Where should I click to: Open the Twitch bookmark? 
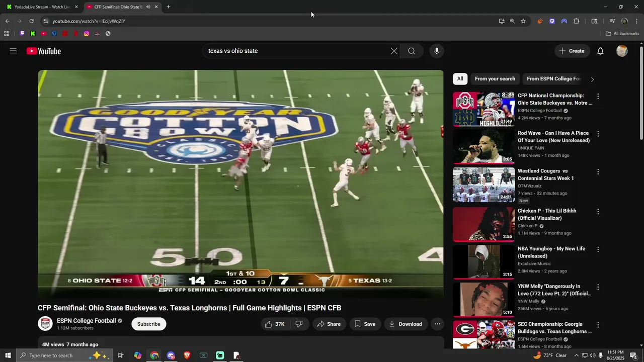click(22, 34)
